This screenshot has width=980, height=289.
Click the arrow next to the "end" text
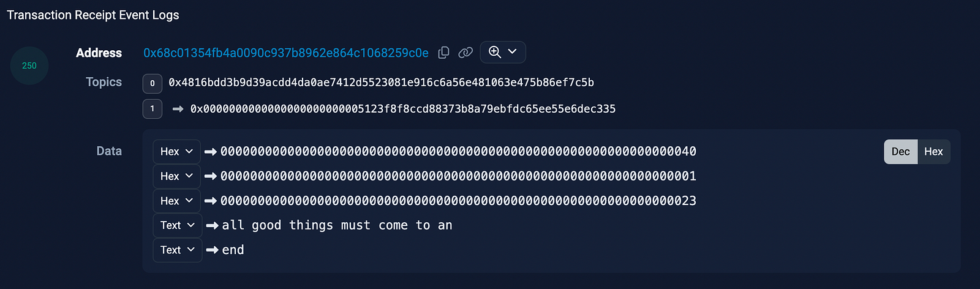[x=213, y=250]
